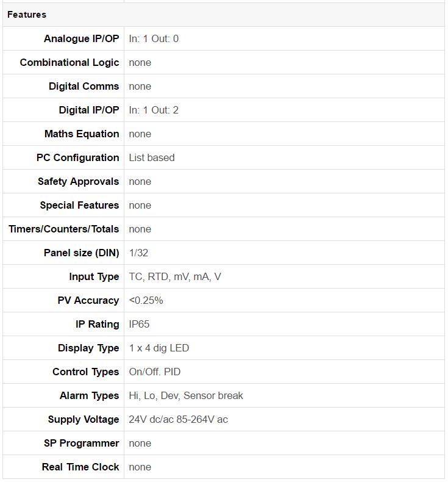Select the Special Features row label

pos(79,205)
